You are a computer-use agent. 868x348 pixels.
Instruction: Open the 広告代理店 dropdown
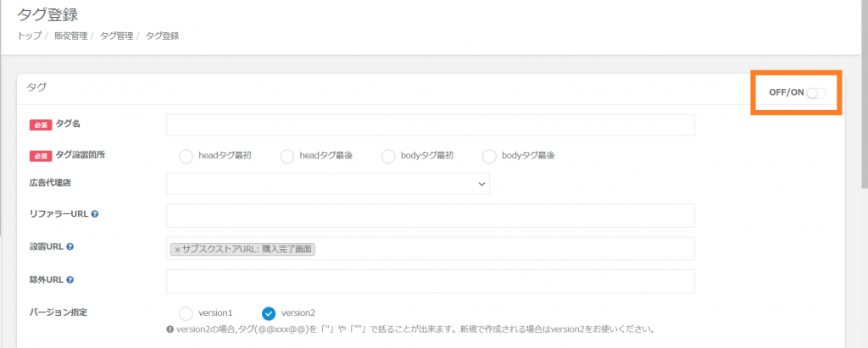point(327,183)
